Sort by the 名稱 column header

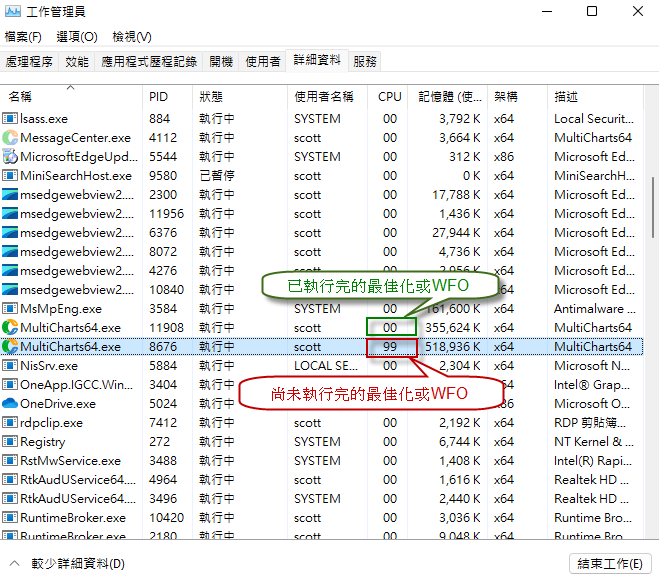click(71, 97)
